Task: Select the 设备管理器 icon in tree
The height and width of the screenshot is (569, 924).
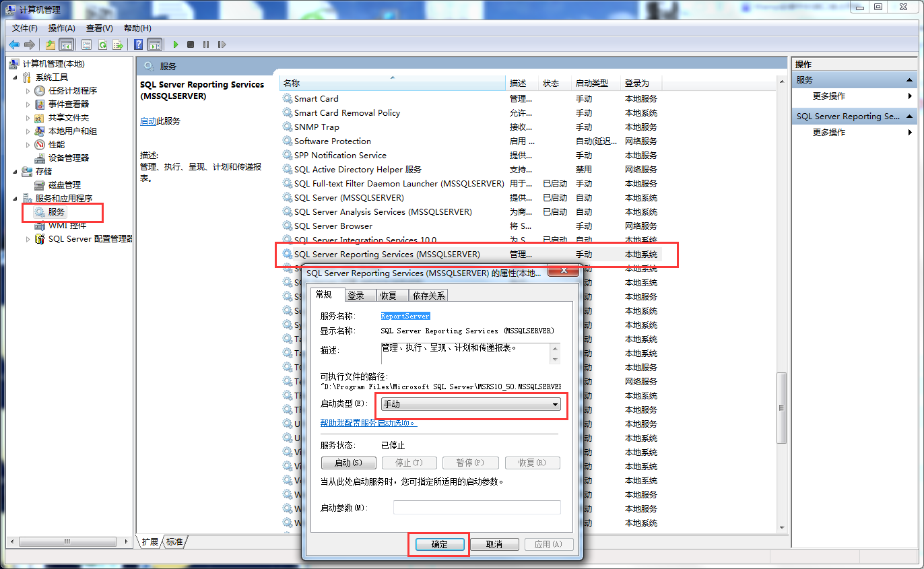Action: [40, 158]
